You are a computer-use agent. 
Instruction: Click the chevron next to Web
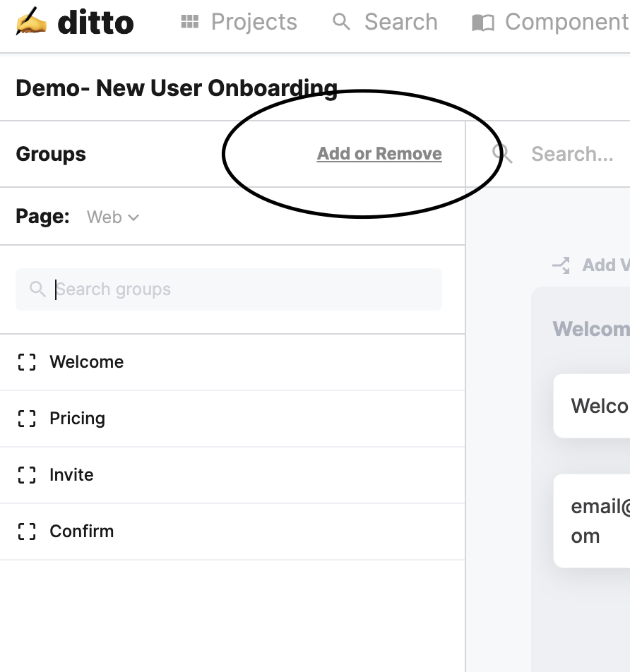click(133, 217)
